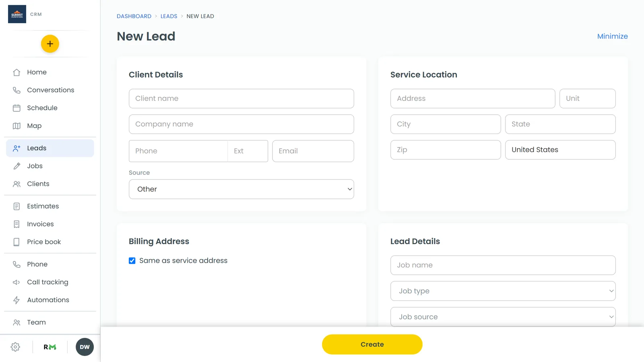This screenshot has height=362, width=644.
Task: Click the Automations lightning bolt icon
Action: click(x=17, y=300)
